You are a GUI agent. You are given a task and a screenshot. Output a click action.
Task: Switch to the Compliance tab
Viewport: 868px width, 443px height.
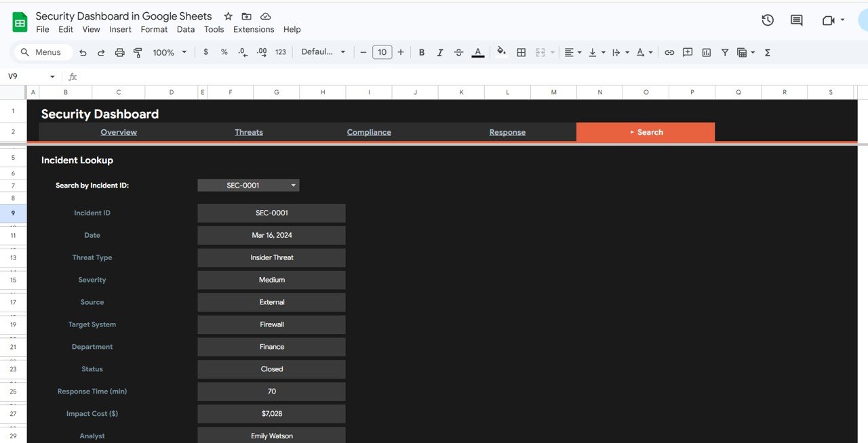point(369,132)
